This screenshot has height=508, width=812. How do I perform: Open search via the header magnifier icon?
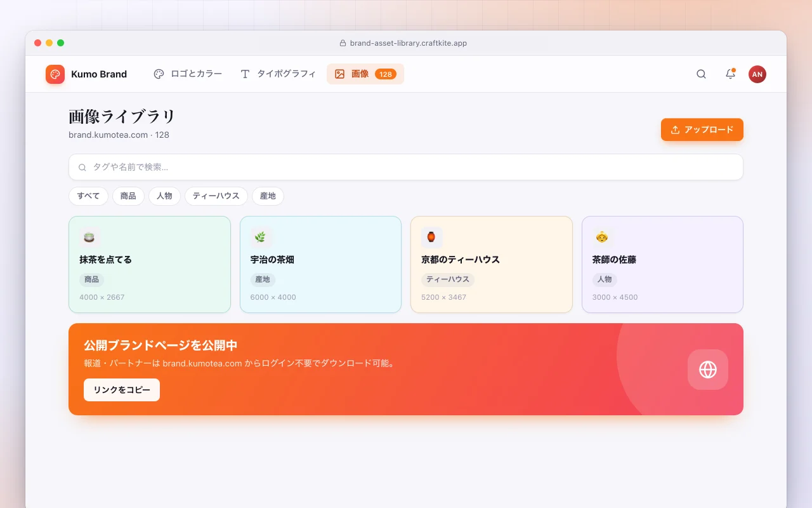click(701, 74)
